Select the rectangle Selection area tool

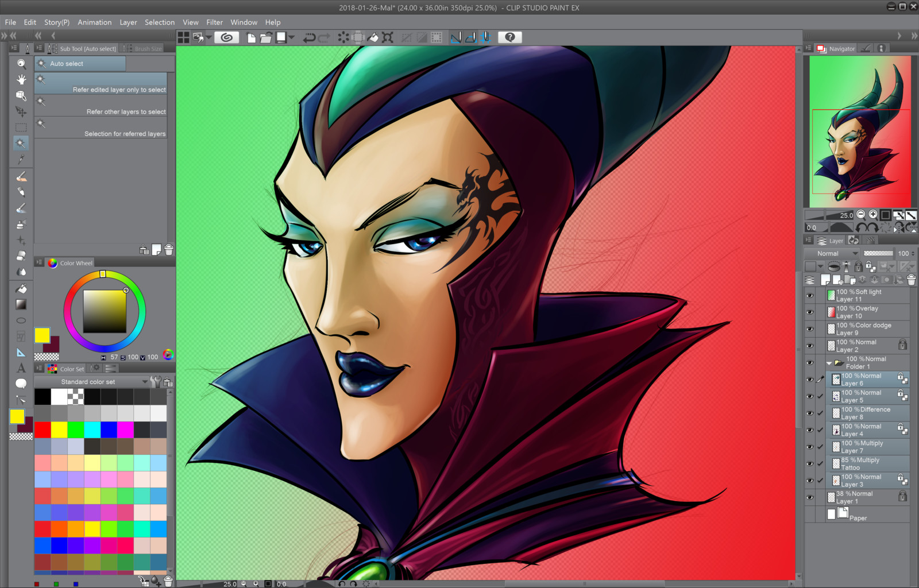[21, 127]
